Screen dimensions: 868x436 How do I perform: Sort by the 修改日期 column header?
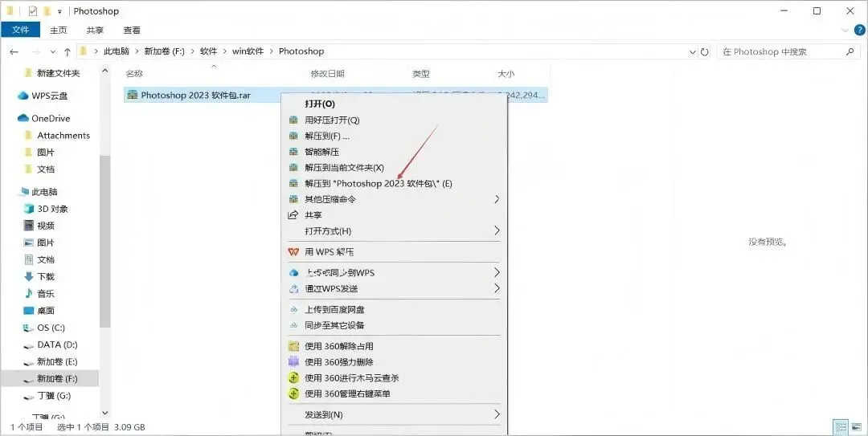pos(328,74)
